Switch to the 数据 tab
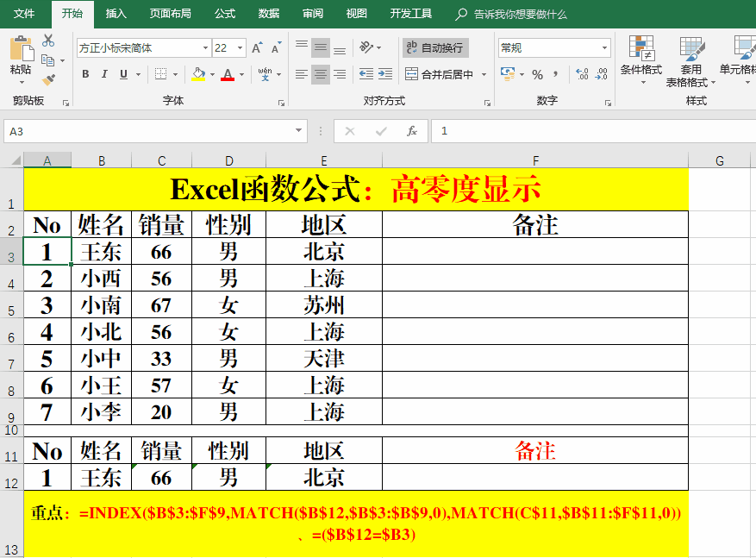756x558 pixels. [x=269, y=14]
